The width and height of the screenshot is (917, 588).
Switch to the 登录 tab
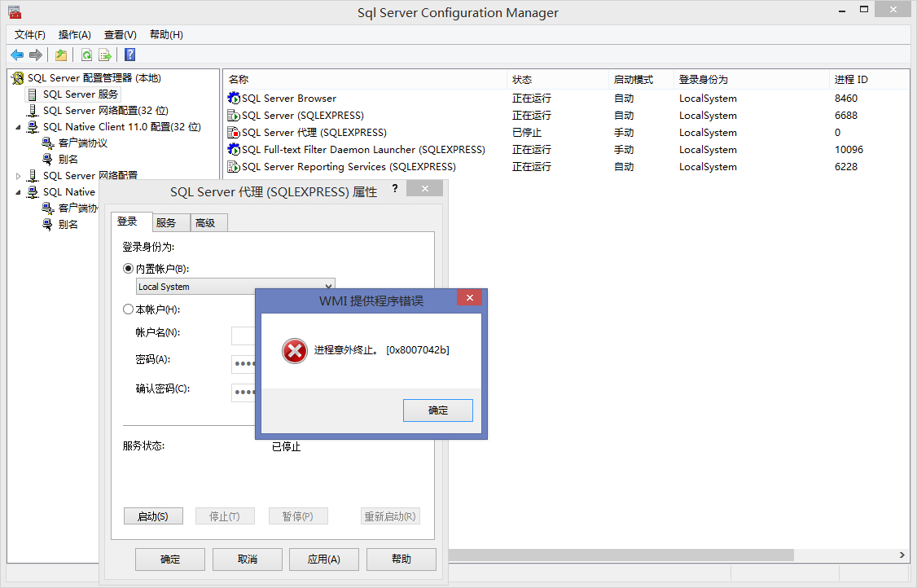[132, 222]
